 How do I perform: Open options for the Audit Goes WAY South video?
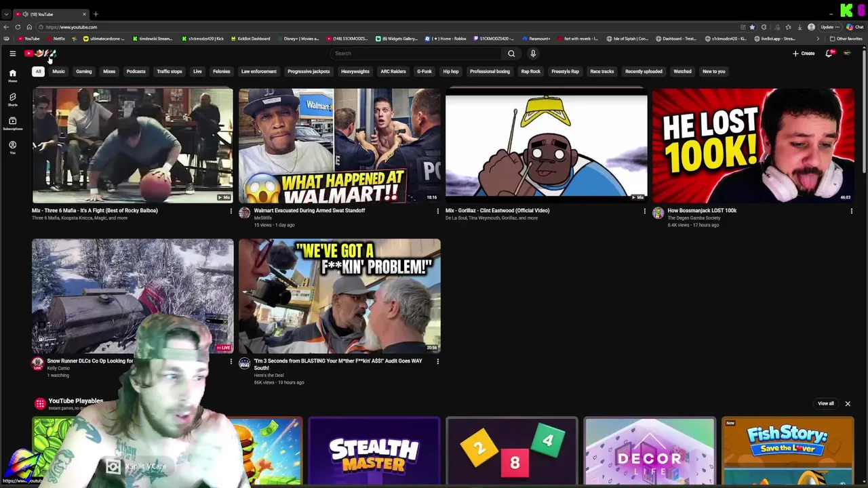pyautogui.click(x=437, y=361)
